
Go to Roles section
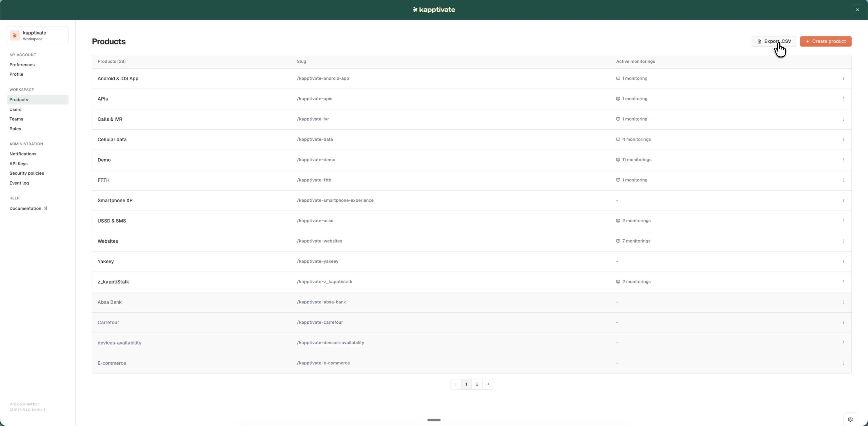pos(15,129)
